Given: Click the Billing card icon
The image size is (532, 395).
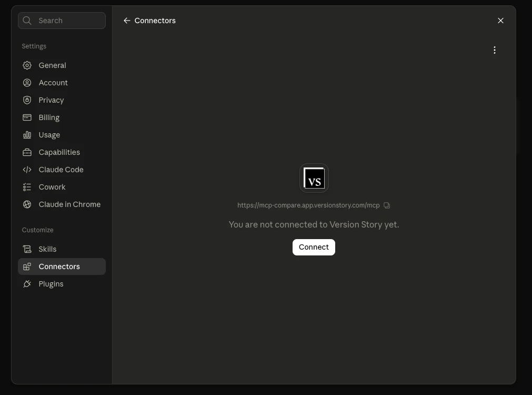Looking at the screenshot, I should (27, 117).
